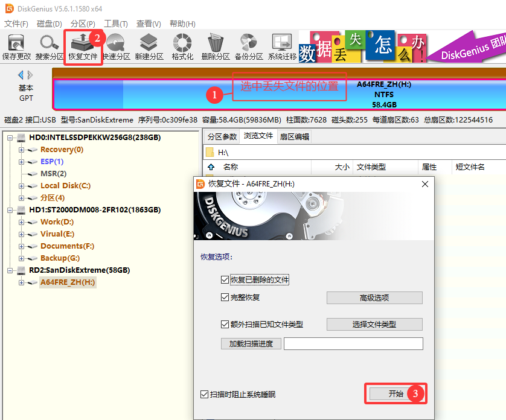506x420 pixels.
Task: Click the Format (格式化) toolbar icon
Action: coord(182,47)
